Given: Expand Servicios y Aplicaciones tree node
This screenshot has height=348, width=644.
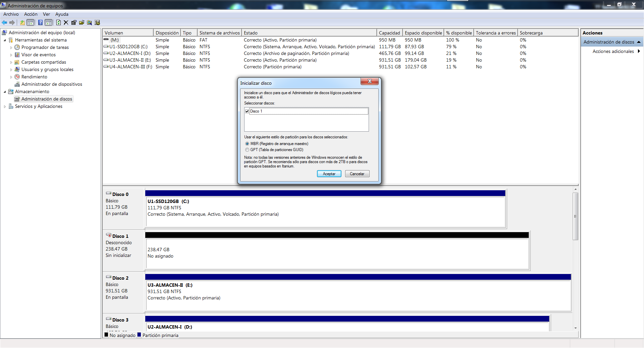Looking at the screenshot, I should 5,107.
